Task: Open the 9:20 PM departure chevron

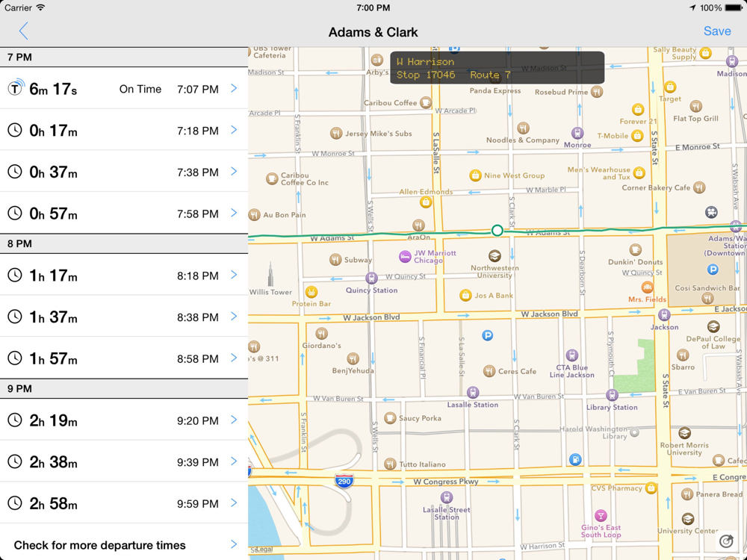Action: pos(234,420)
